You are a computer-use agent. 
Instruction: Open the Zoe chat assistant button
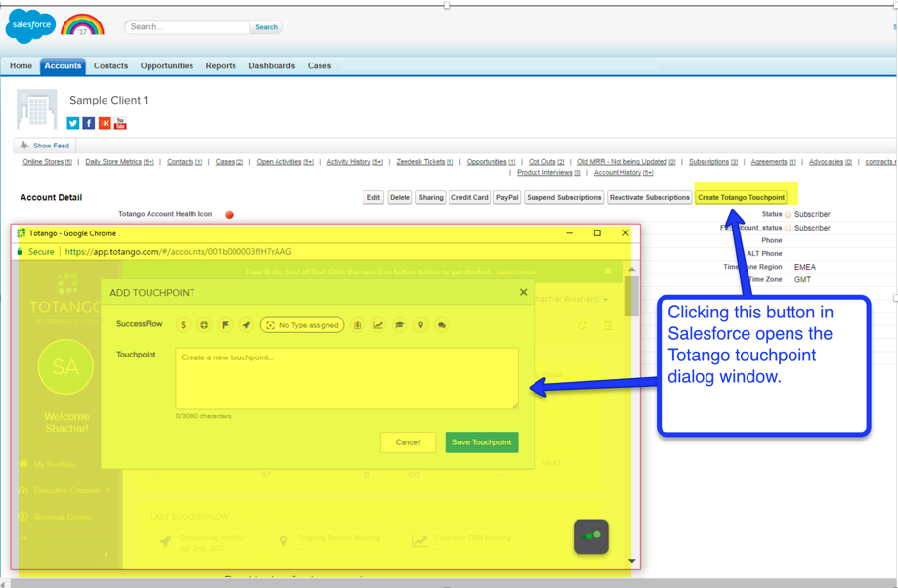point(591,536)
